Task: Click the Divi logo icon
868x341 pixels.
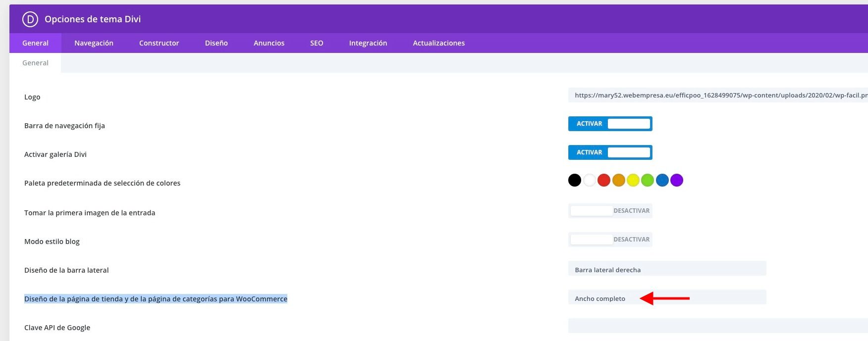Action: point(30,19)
